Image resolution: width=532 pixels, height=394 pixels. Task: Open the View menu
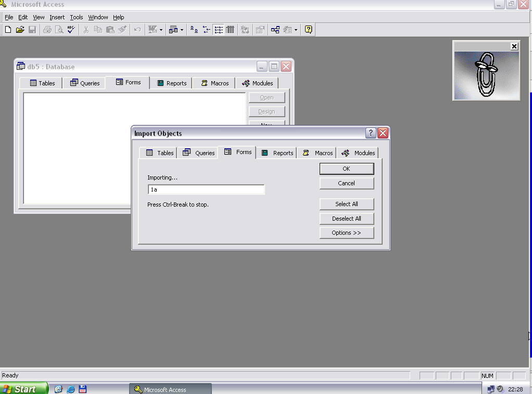click(x=39, y=17)
